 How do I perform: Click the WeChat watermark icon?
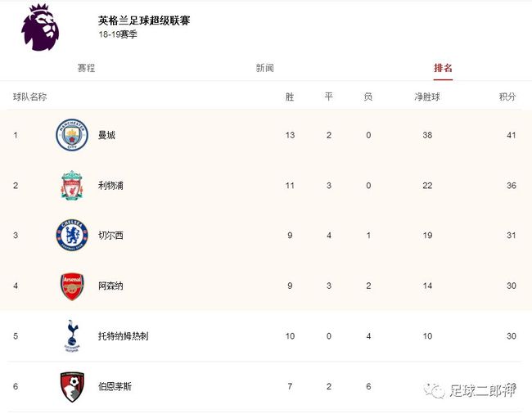pyautogui.click(x=435, y=390)
